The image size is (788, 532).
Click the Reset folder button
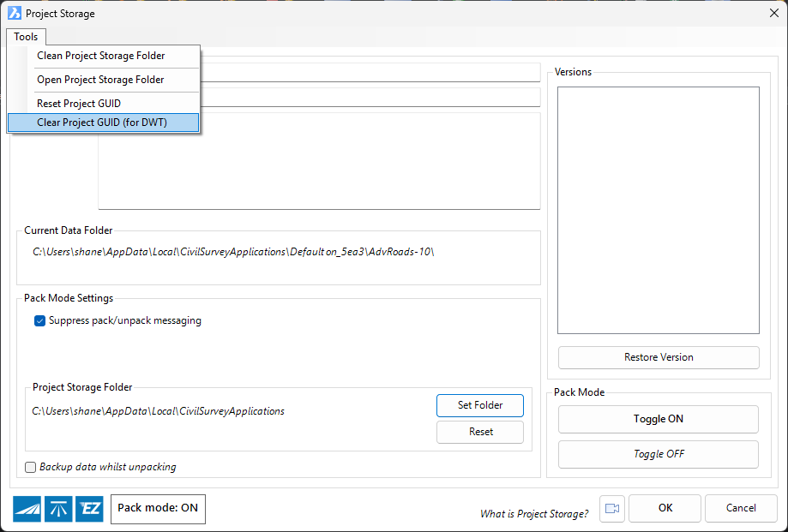click(480, 433)
